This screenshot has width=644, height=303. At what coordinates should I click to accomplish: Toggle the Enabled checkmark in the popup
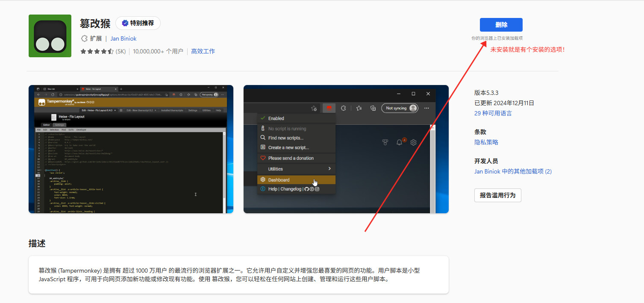pyautogui.click(x=263, y=118)
